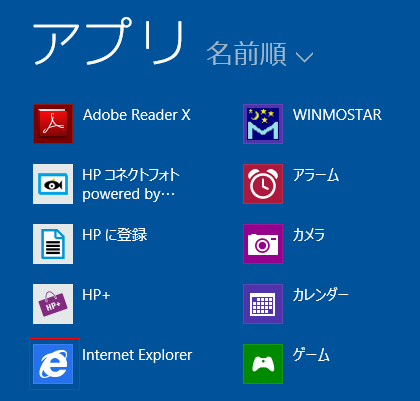The width and height of the screenshot is (420, 401).
Task: Open the Adobe Reader X icon
Action: [x=53, y=124]
